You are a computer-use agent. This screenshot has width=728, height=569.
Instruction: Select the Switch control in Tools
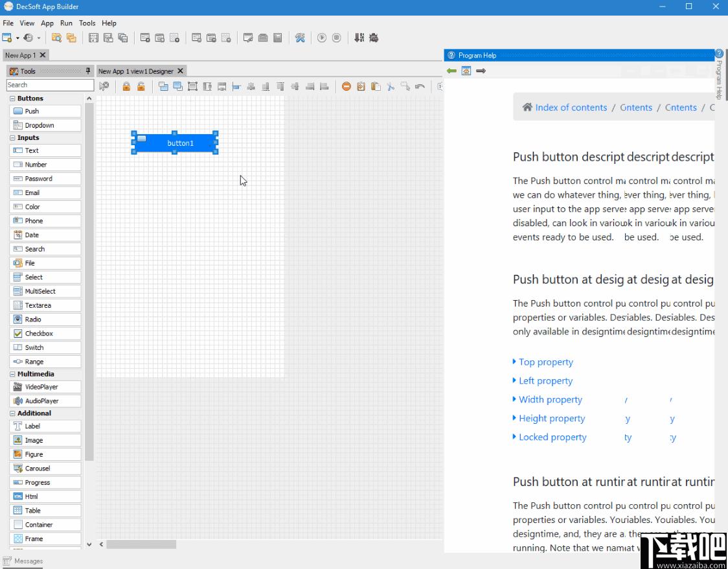[45, 347]
